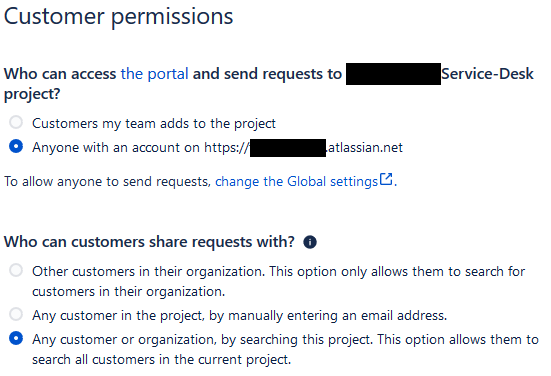Screen dimensions: 551x376
Task: Select radio for Anyone with an account
Action: pyautogui.click(x=16, y=146)
